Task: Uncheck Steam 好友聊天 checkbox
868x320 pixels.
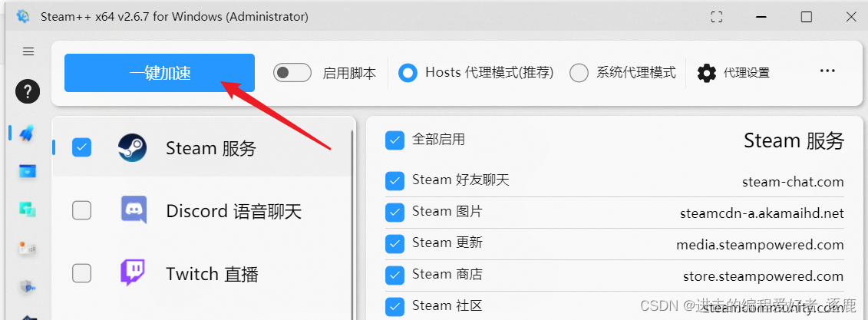Action: [394, 180]
